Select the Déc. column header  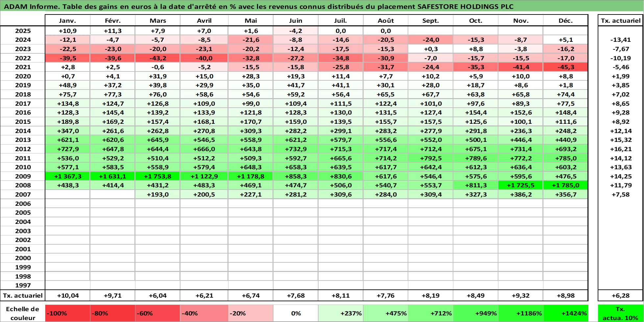[565, 20]
